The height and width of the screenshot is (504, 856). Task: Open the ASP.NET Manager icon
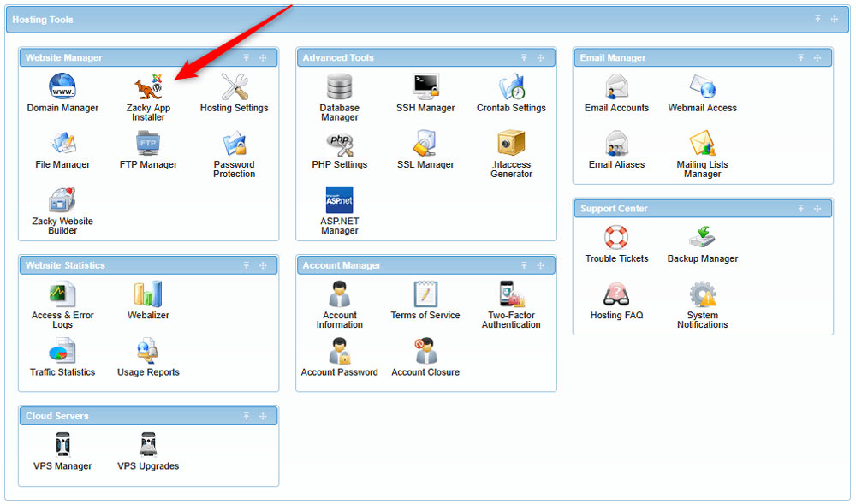click(x=340, y=200)
